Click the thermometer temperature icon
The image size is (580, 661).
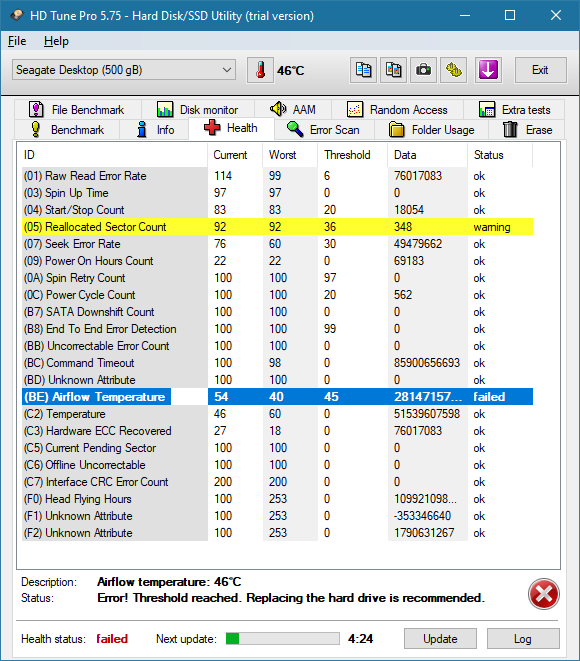pos(260,70)
